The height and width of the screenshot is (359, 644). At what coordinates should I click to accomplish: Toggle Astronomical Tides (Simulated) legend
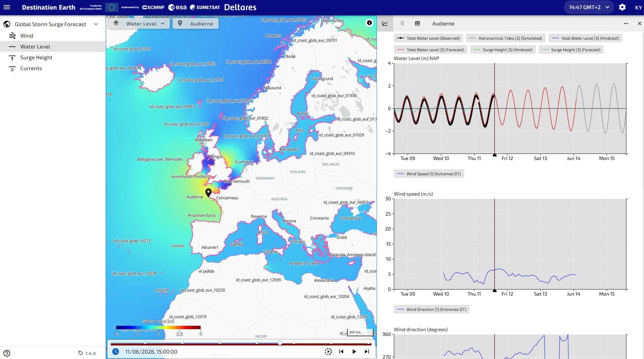[506, 38]
